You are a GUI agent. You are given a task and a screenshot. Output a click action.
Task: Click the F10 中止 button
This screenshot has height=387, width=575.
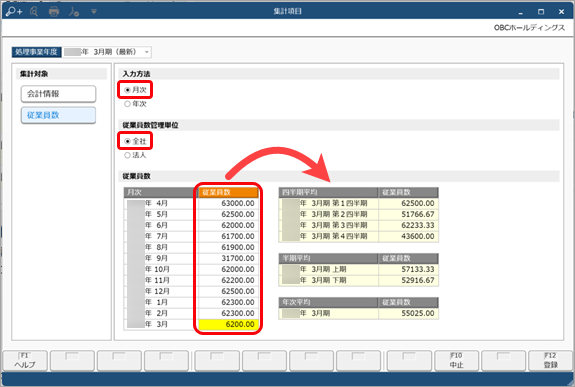point(456,361)
